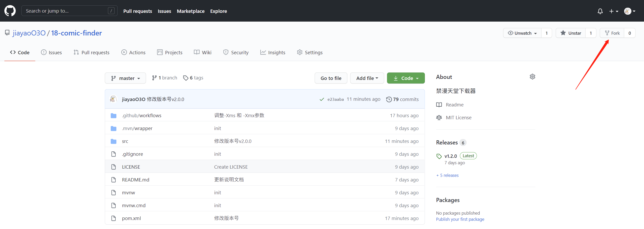View the 79 commits history
644x229 pixels.
point(402,99)
